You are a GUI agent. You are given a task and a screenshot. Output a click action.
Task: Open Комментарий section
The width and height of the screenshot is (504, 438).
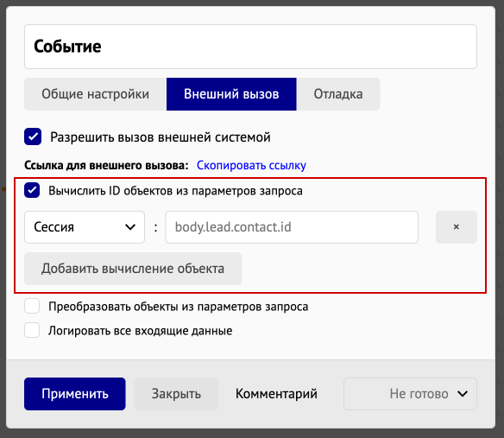pos(276,394)
